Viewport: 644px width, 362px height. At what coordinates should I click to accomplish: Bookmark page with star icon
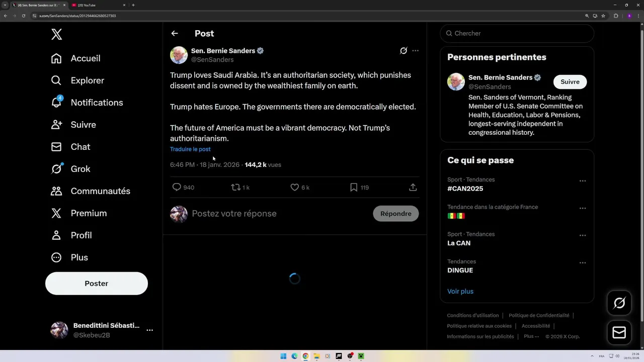pos(603,16)
